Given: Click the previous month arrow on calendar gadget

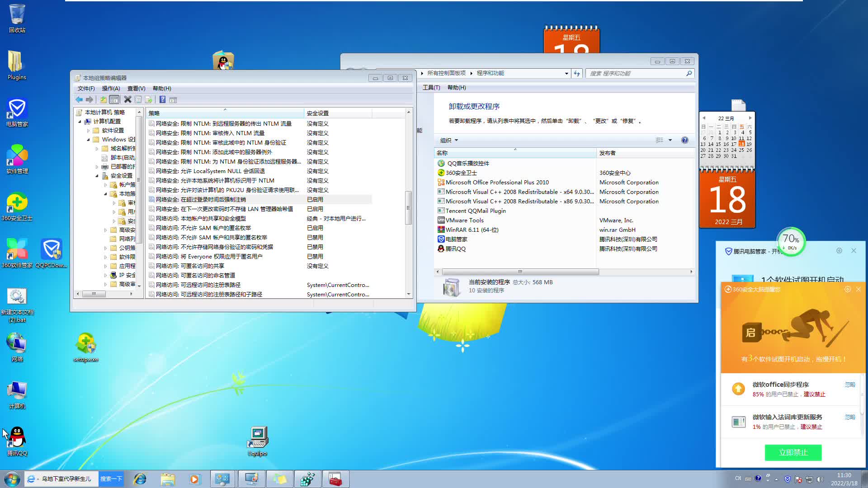Looking at the screenshot, I should (x=704, y=118).
